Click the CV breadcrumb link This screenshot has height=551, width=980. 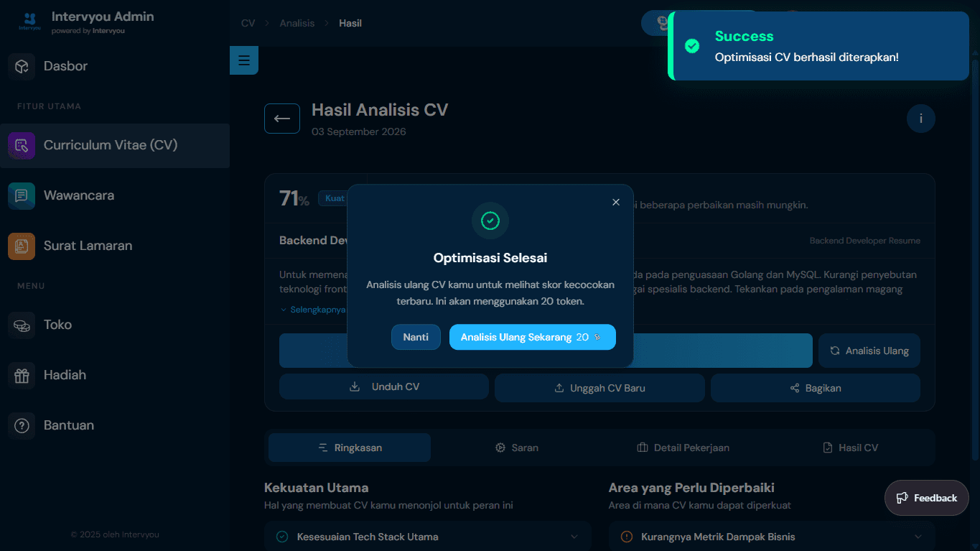click(x=248, y=23)
